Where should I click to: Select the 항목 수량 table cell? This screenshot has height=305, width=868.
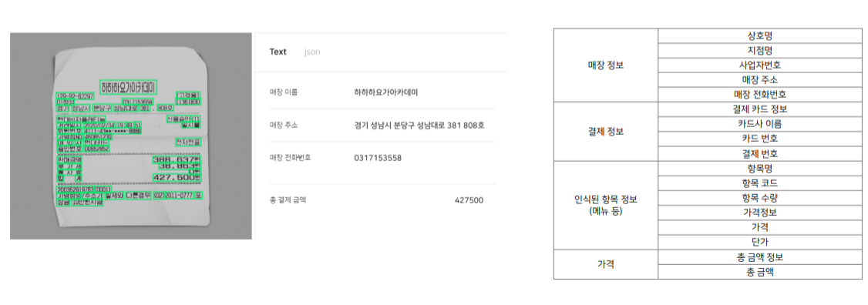[759, 198]
